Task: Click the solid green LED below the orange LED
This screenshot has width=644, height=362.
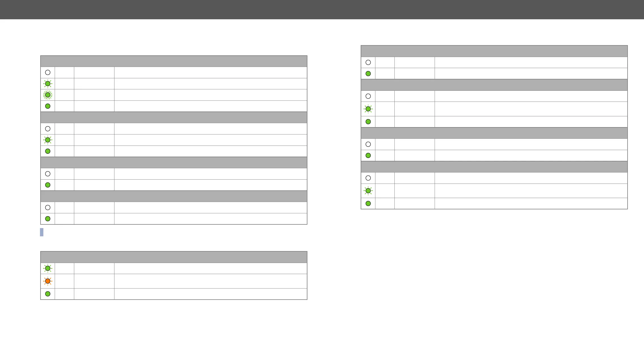Action: [x=48, y=294]
